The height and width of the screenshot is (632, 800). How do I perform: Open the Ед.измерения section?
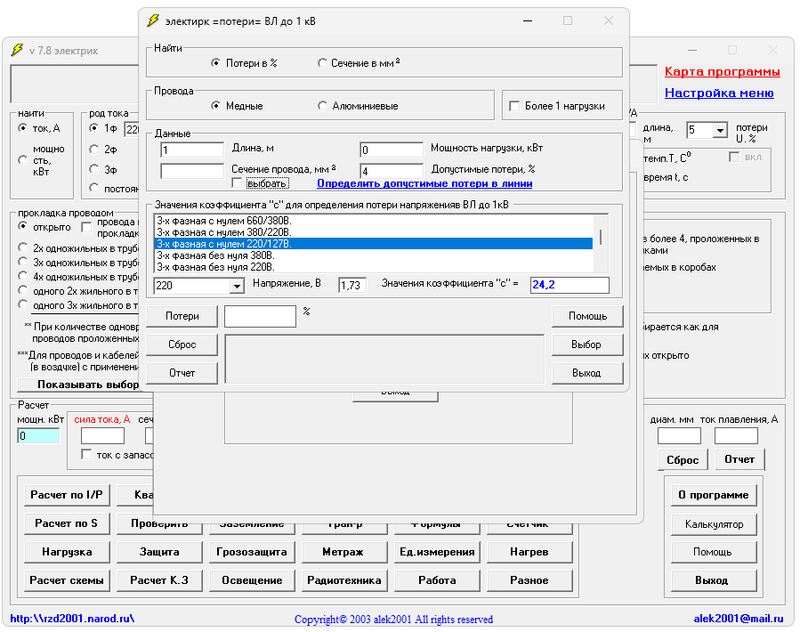click(437, 552)
